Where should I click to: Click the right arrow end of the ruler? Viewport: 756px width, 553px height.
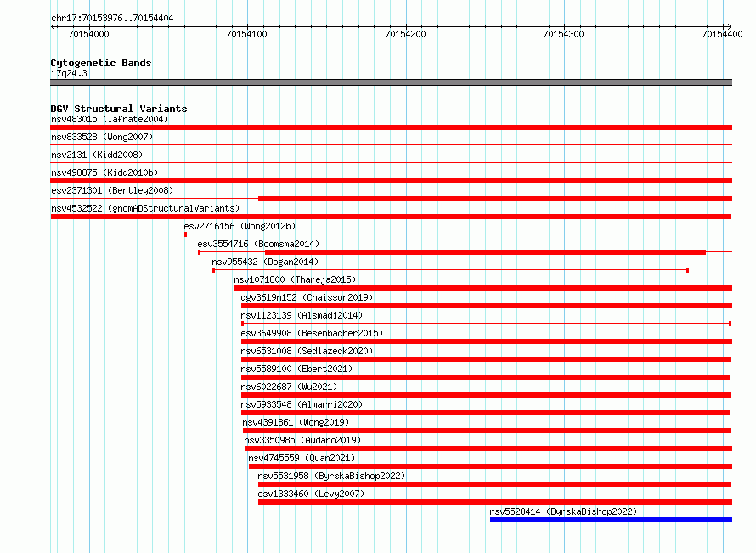click(x=729, y=26)
